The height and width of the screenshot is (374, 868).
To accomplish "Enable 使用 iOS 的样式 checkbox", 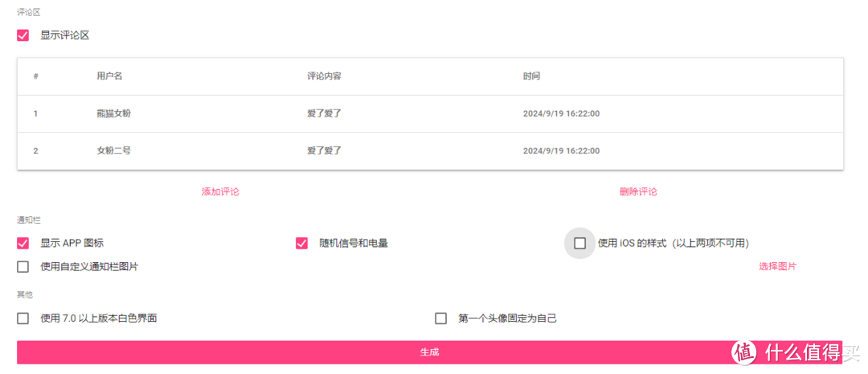I will click(579, 244).
